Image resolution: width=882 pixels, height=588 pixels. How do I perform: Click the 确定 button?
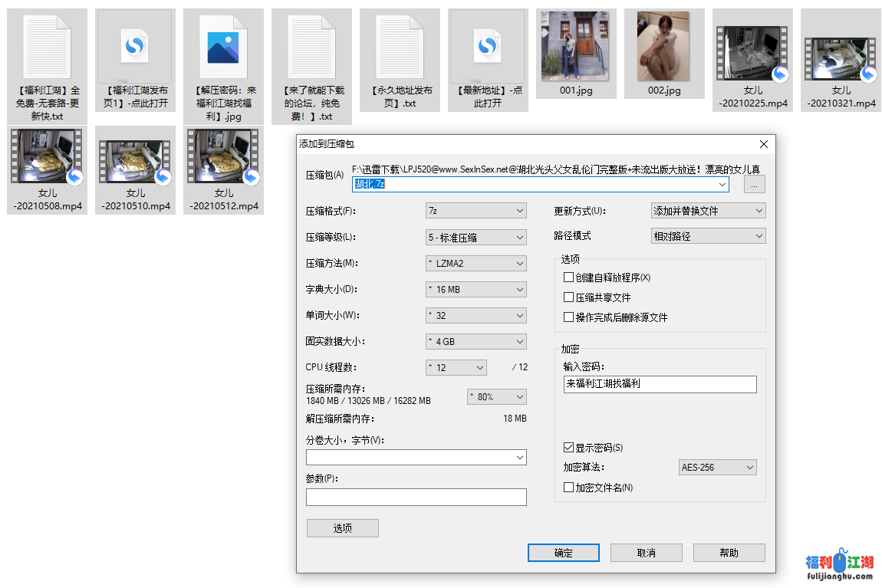563,553
